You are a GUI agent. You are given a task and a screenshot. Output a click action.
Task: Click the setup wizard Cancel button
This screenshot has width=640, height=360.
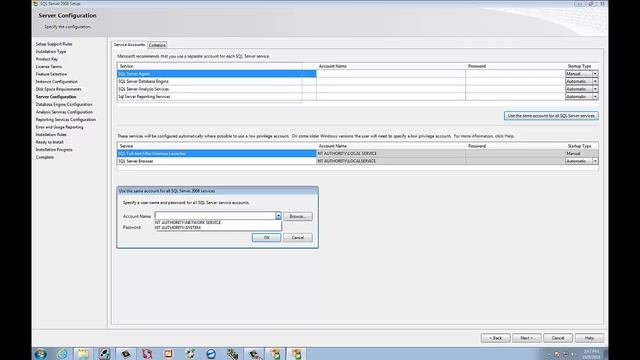(558, 338)
